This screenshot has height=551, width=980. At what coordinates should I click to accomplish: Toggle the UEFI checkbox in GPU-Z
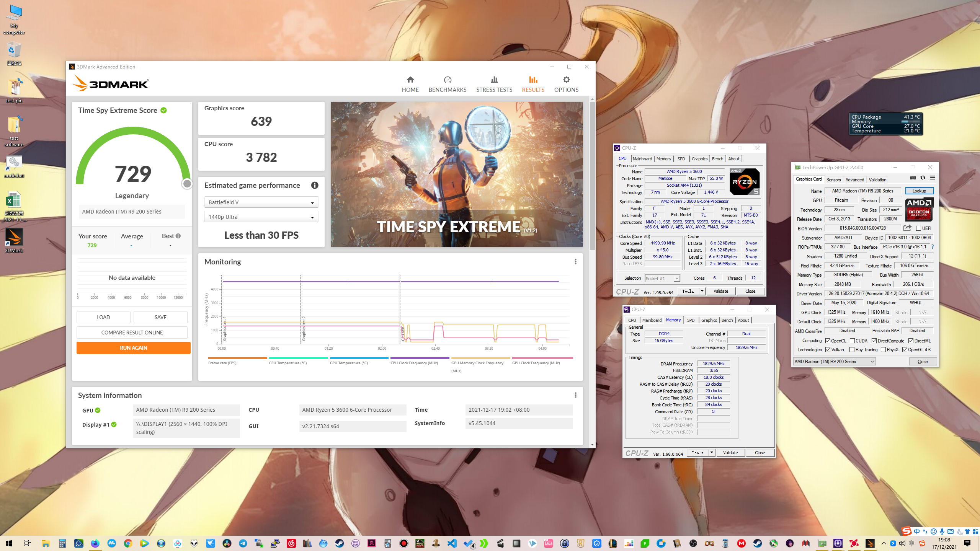click(x=918, y=228)
